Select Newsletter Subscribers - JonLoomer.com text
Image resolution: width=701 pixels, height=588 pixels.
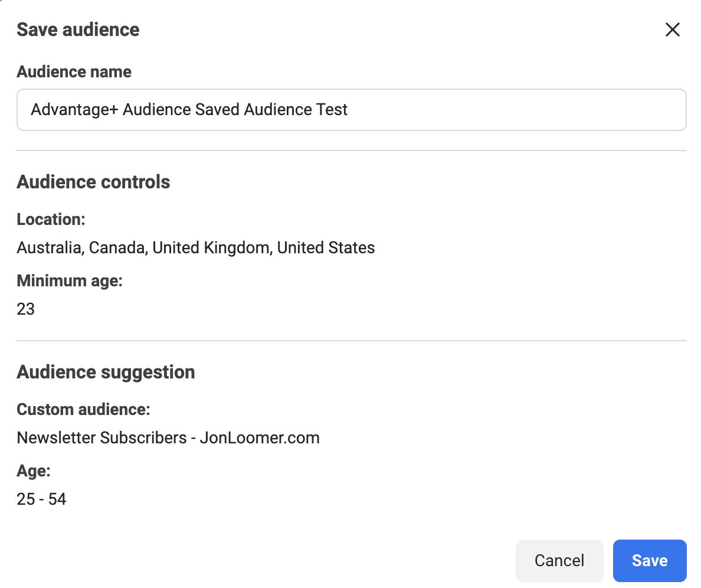pyautogui.click(x=168, y=437)
